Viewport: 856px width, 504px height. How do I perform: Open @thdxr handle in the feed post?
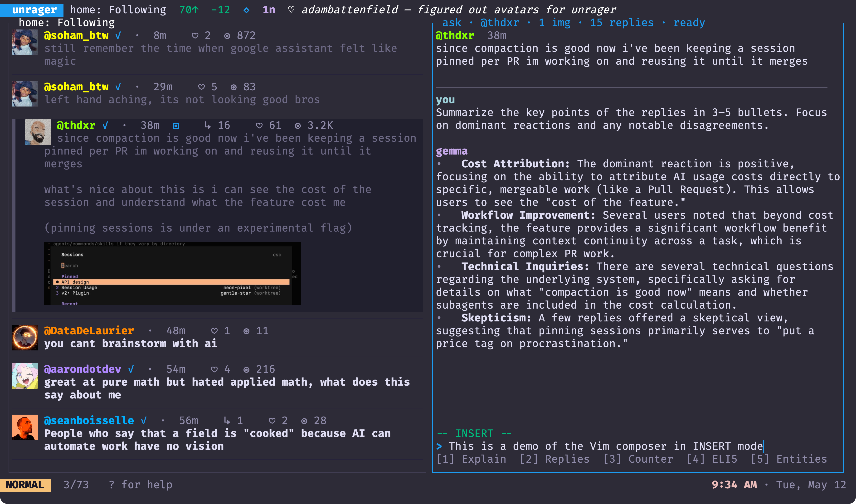point(76,125)
